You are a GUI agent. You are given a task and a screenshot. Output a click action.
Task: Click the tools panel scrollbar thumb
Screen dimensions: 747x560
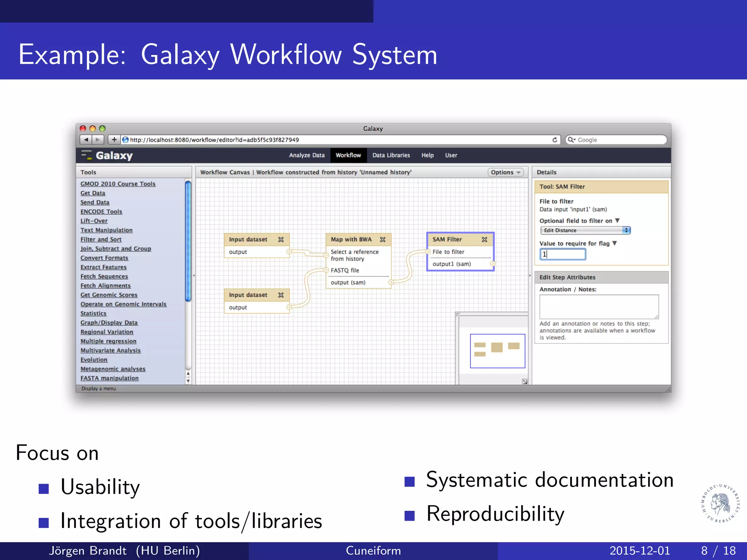[x=188, y=241]
